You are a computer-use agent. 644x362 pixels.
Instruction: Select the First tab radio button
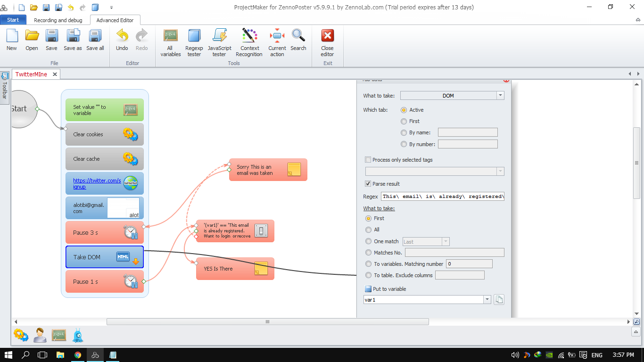(x=404, y=121)
